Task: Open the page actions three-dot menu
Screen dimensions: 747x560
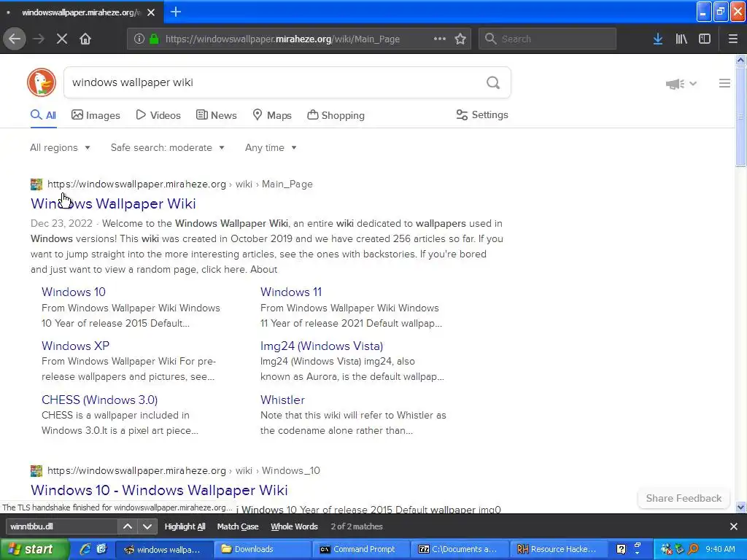Action: (x=440, y=39)
